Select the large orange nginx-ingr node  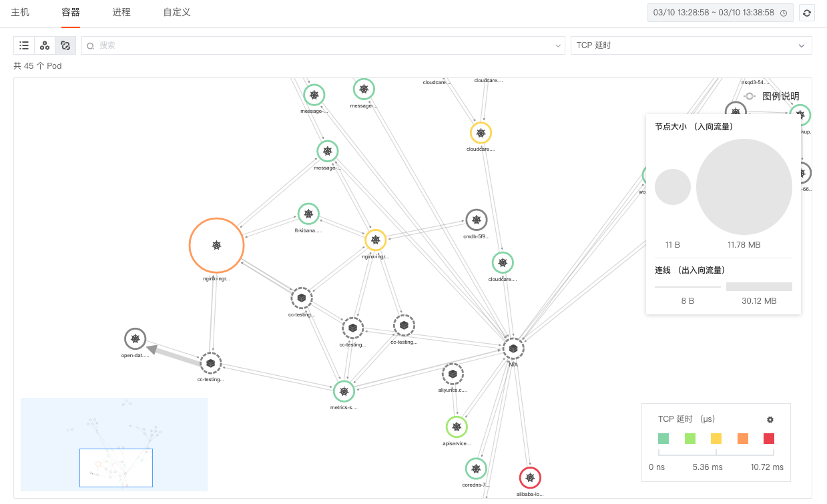[216, 246]
